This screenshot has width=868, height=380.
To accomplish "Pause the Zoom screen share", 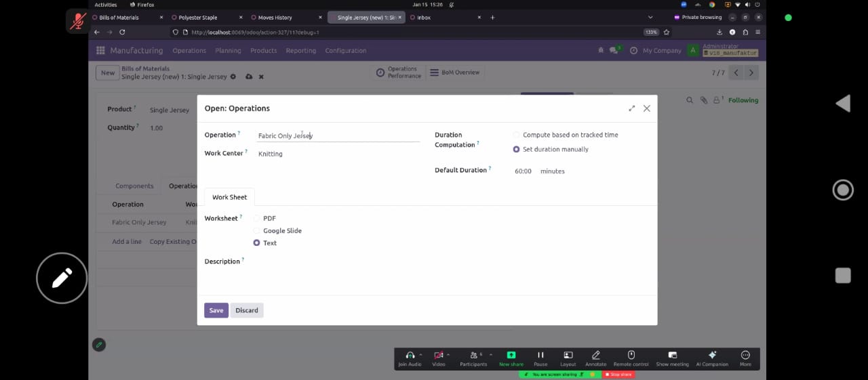I will pyautogui.click(x=540, y=356).
